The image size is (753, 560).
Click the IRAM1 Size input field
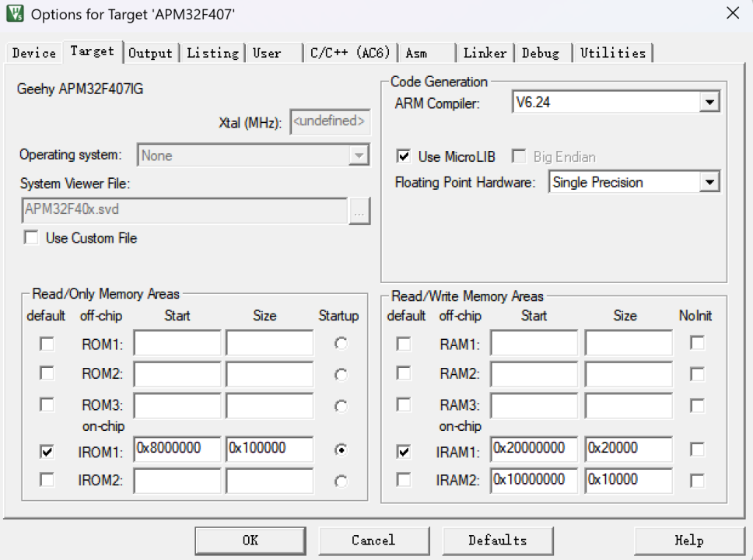coord(628,449)
